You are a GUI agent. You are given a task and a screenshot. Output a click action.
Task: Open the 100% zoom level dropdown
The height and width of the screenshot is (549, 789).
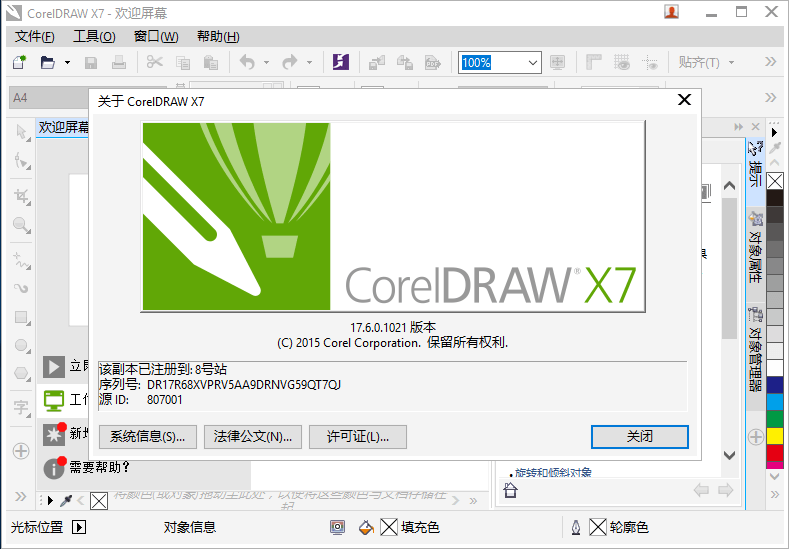tap(533, 63)
